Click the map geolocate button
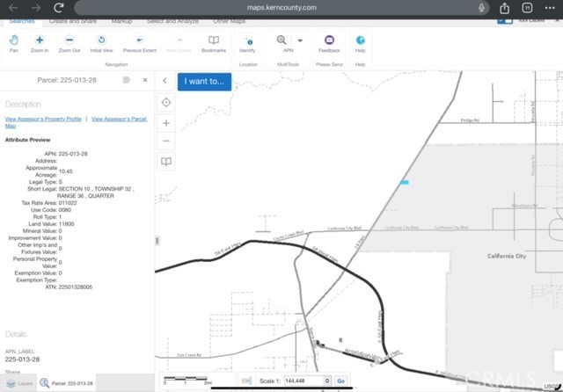The height and width of the screenshot is (392, 563). click(166, 103)
